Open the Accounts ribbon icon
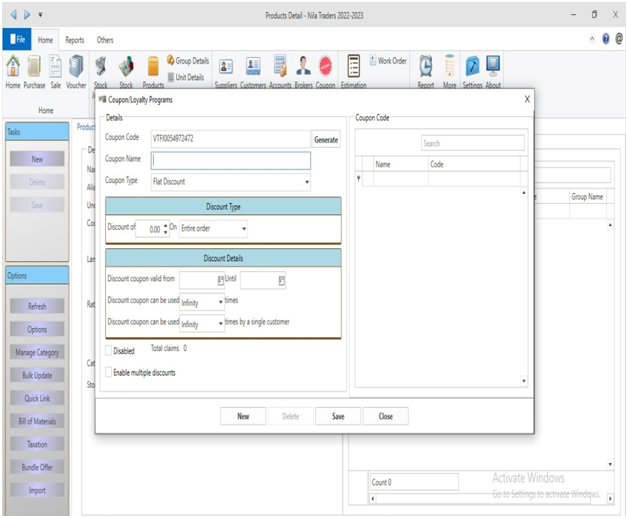The image size is (628, 518). tap(280, 71)
